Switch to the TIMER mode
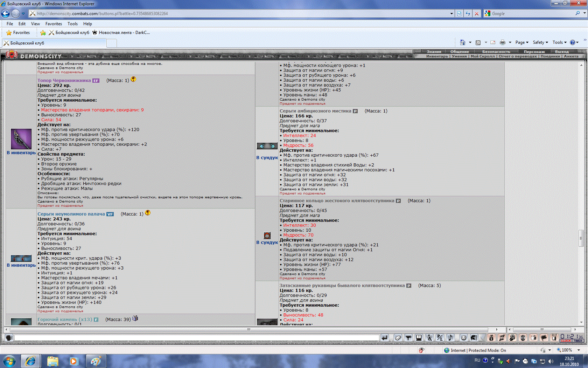This screenshot has width=588, height=368. 578,341
